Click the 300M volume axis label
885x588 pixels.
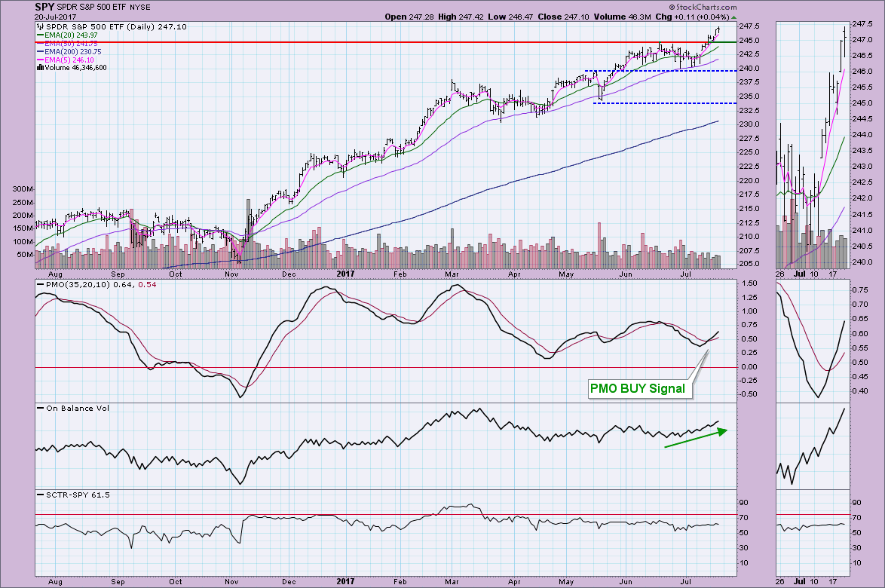23,189
